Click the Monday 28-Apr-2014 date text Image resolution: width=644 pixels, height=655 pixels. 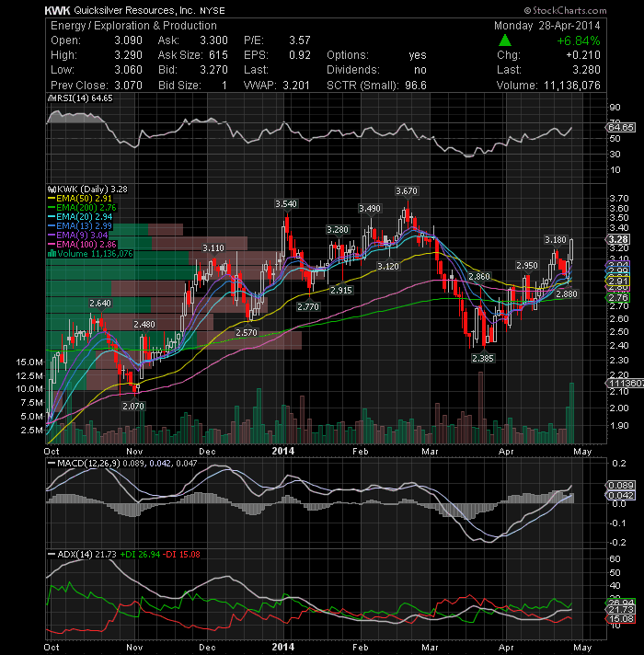547,26
